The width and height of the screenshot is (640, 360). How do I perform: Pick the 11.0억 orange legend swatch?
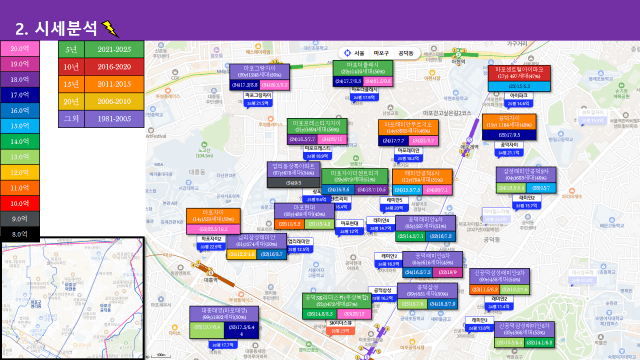(x=20, y=188)
